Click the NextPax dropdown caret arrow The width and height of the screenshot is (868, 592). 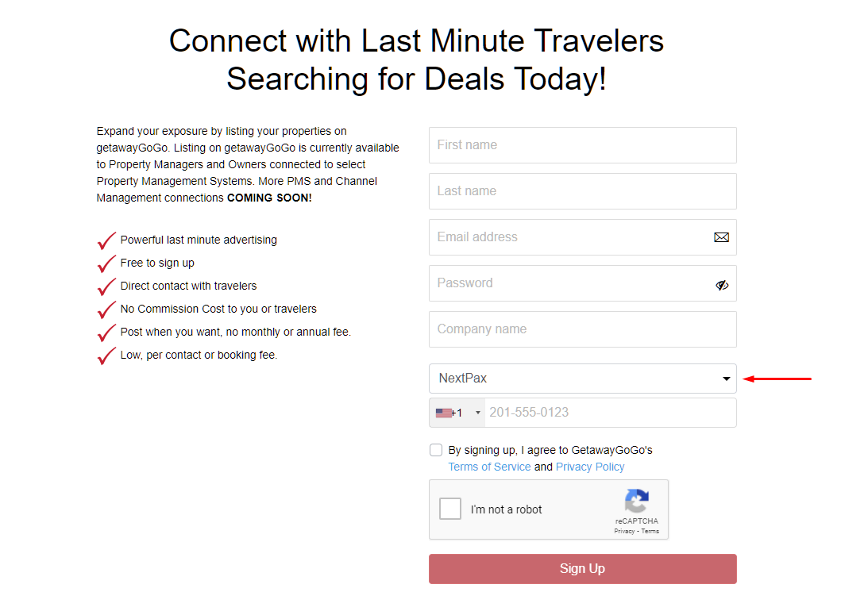click(727, 379)
